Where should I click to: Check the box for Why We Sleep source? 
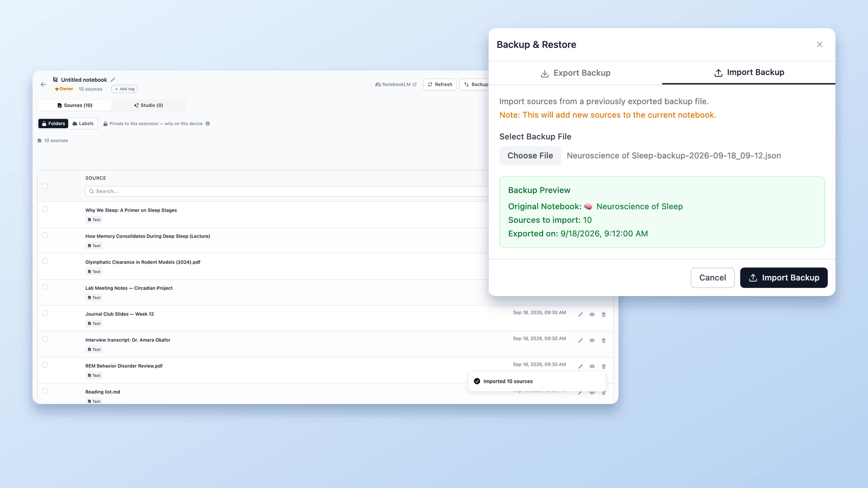pos(45,209)
